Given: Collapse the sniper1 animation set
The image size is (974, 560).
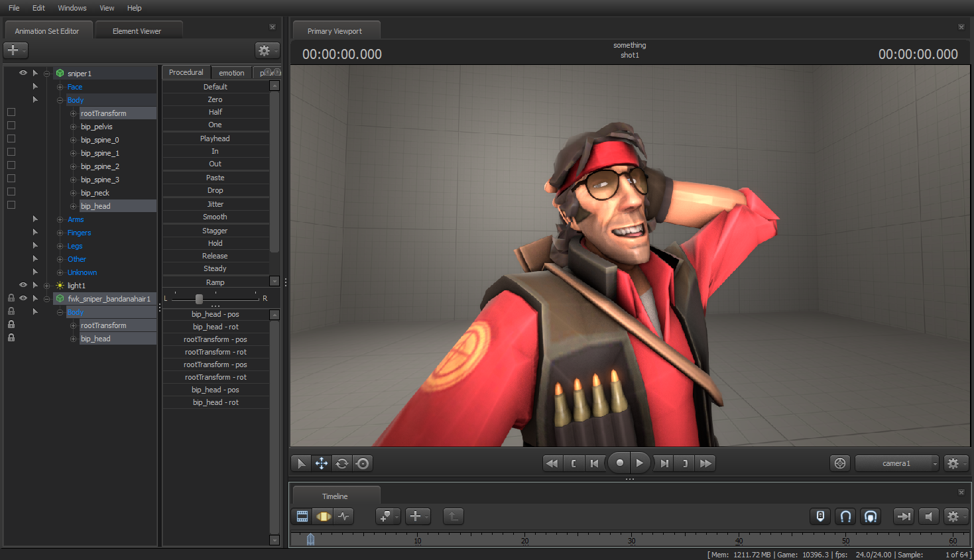Looking at the screenshot, I should click(47, 74).
